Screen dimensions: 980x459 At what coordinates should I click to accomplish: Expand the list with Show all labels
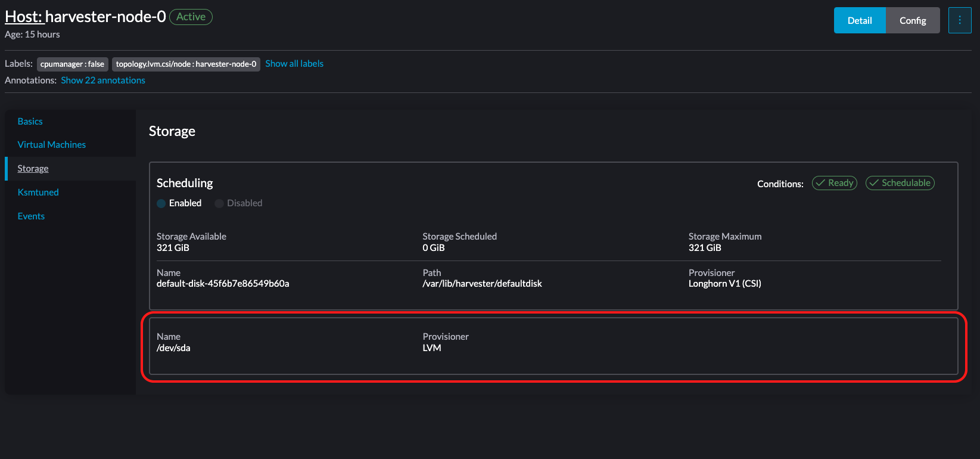[x=294, y=64]
